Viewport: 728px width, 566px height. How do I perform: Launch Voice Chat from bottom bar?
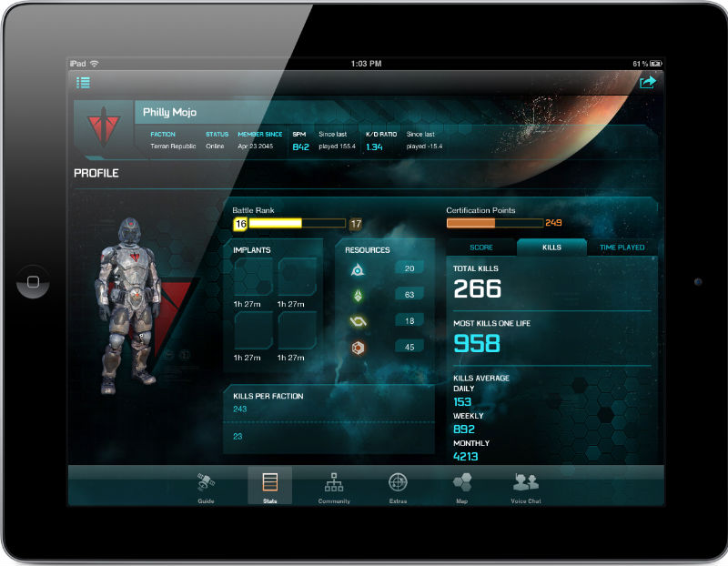click(526, 482)
